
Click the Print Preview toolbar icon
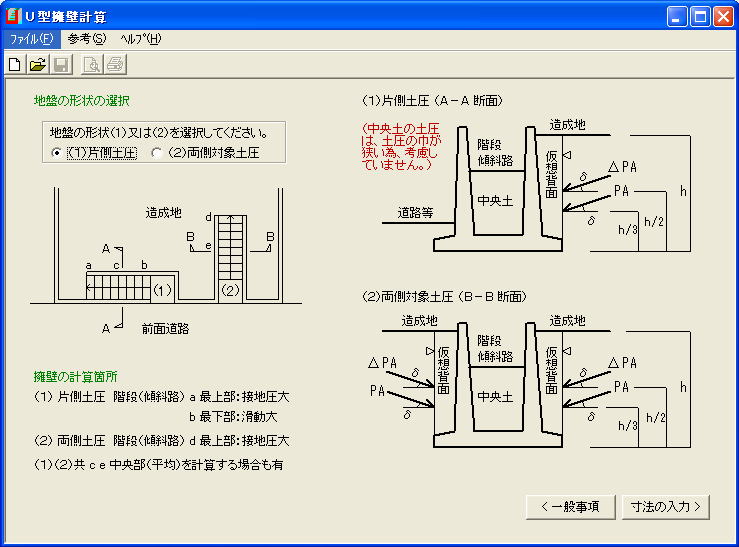click(x=91, y=65)
